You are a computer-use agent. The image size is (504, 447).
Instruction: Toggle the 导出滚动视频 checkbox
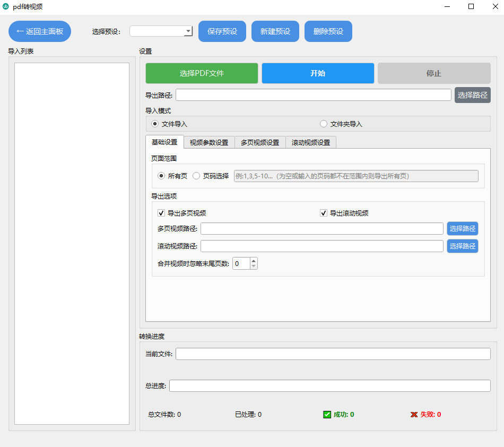coord(324,213)
